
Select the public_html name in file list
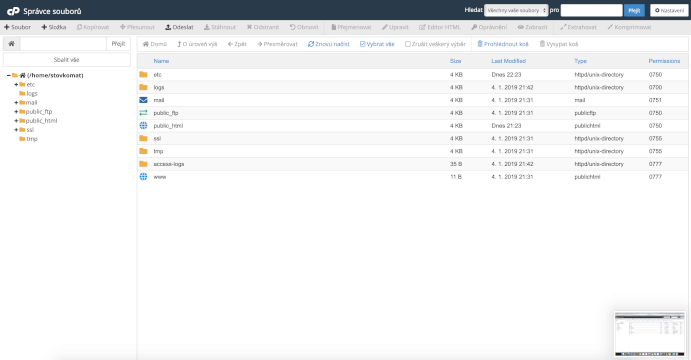(168, 126)
